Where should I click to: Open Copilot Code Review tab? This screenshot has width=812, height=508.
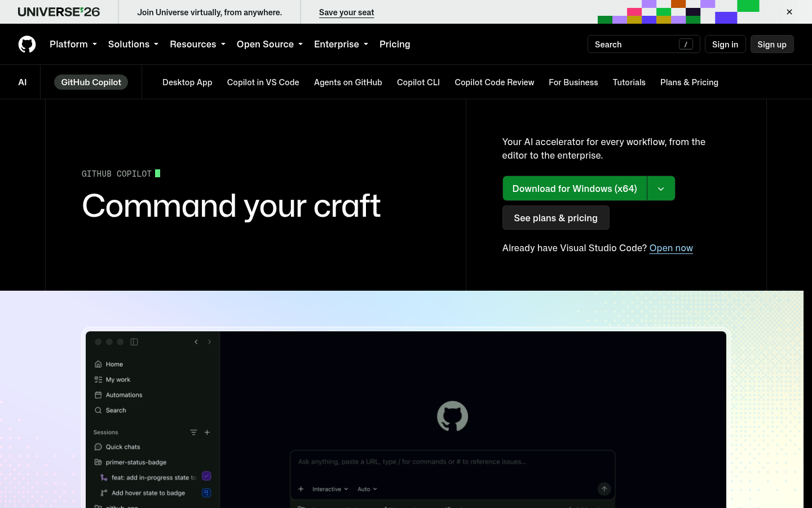coord(494,82)
